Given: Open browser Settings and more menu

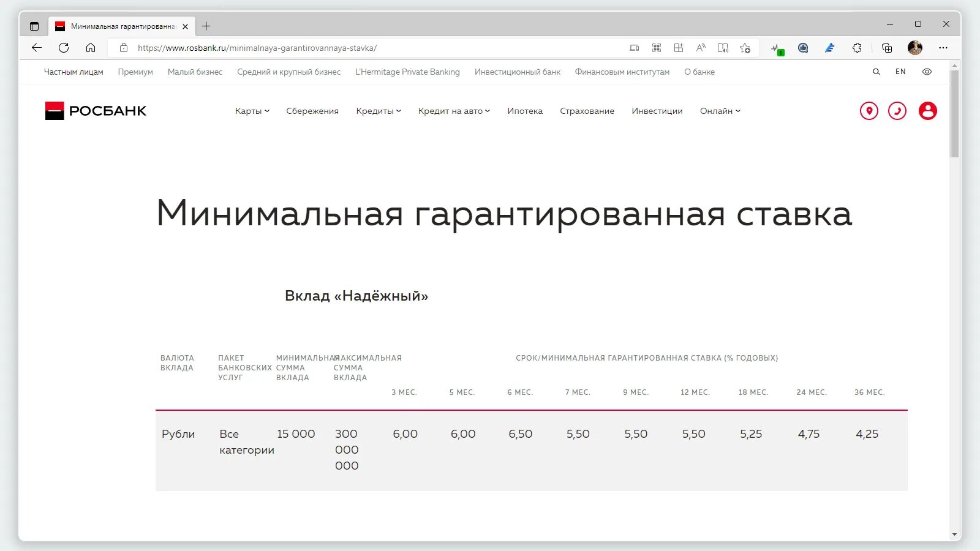Looking at the screenshot, I should pyautogui.click(x=943, y=48).
